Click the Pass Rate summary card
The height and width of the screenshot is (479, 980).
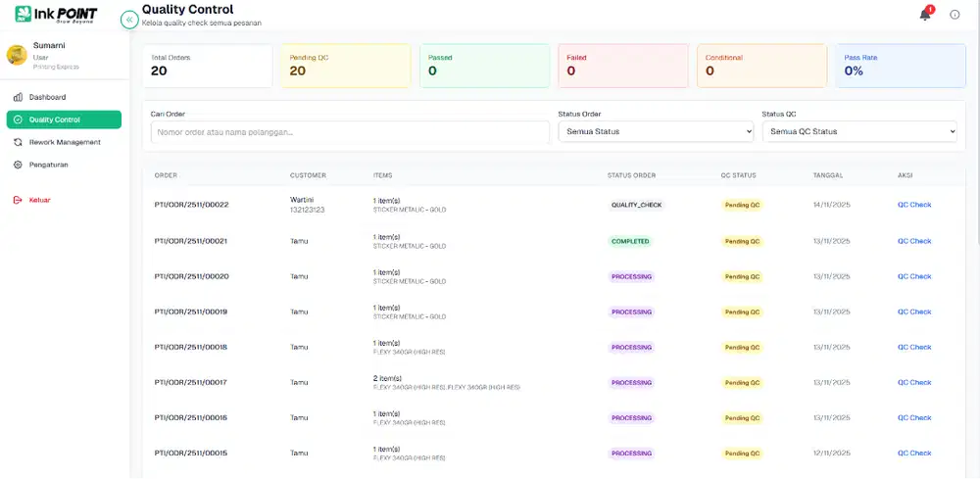901,66
